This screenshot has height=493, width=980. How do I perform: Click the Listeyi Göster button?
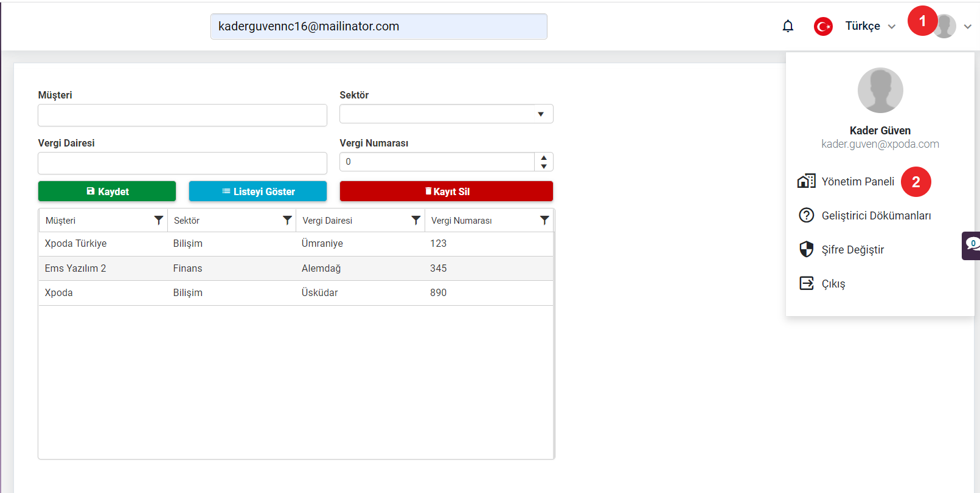(x=258, y=191)
